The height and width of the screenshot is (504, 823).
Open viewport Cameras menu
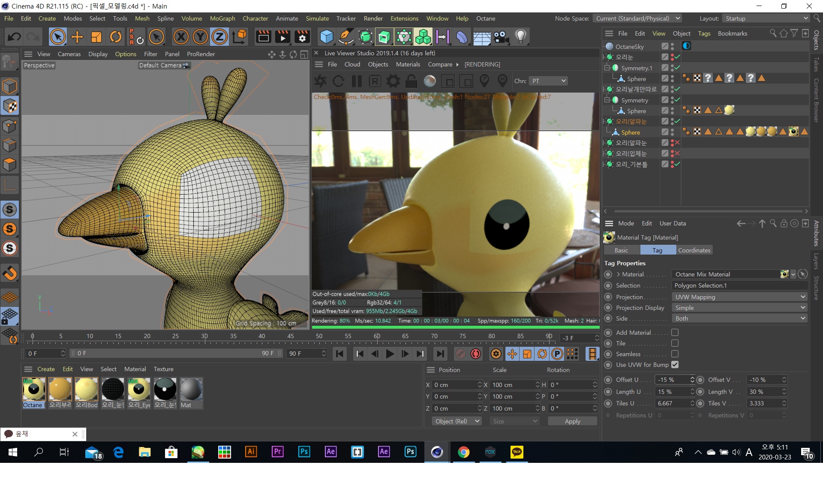coord(69,54)
